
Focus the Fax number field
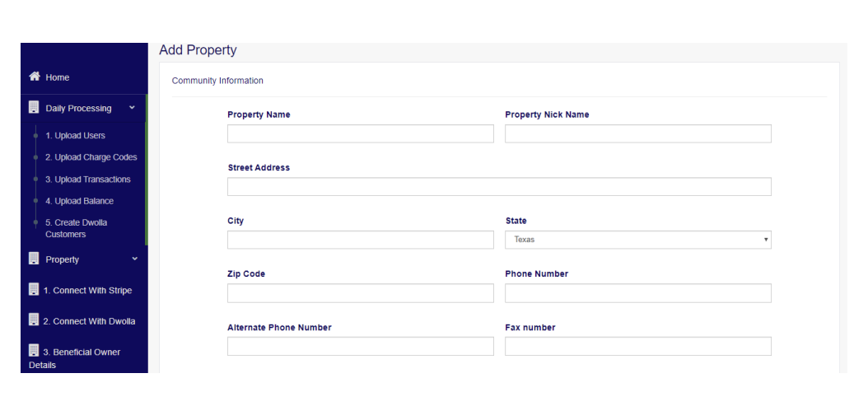(637, 347)
